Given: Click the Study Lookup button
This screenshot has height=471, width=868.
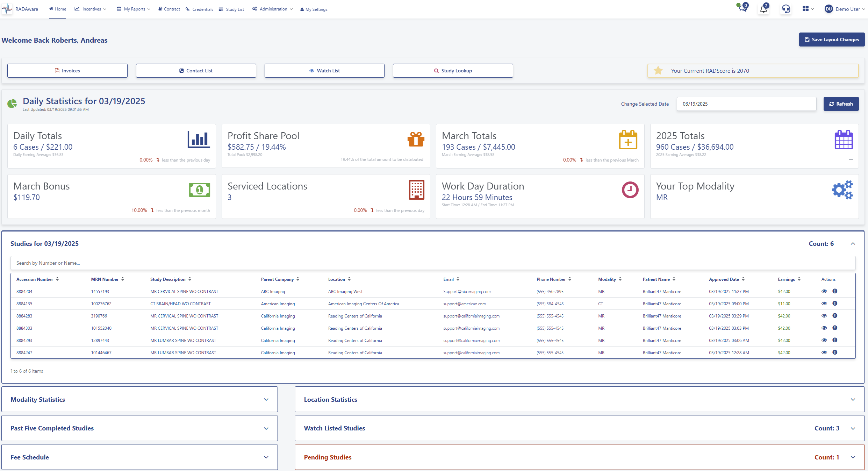Looking at the screenshot, I should [453, 71].
